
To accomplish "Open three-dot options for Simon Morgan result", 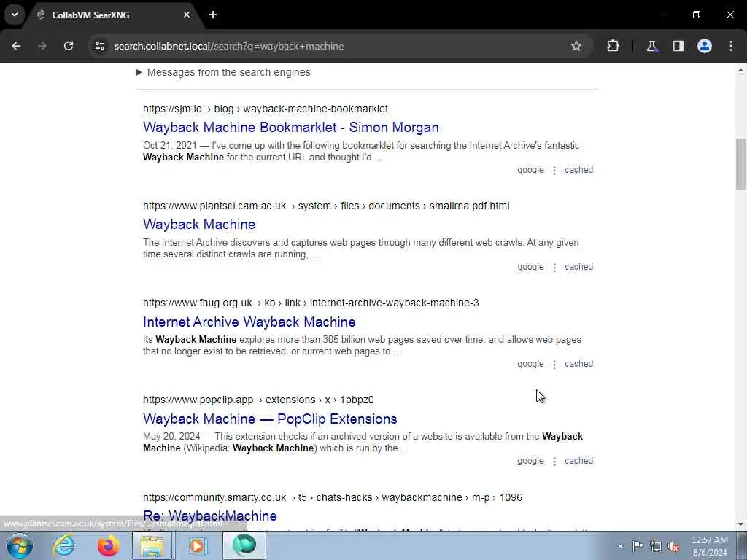I will pyautogui.click(x=554, y=171).
